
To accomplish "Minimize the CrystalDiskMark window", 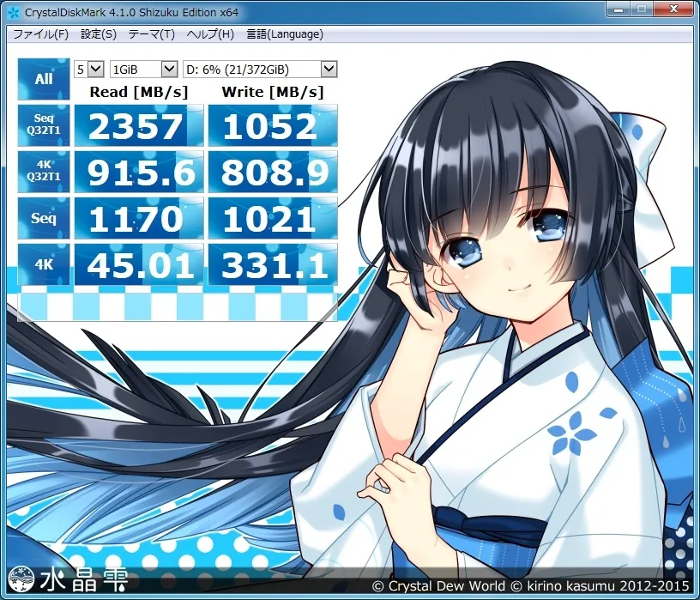I will click(x=619, y=9).
